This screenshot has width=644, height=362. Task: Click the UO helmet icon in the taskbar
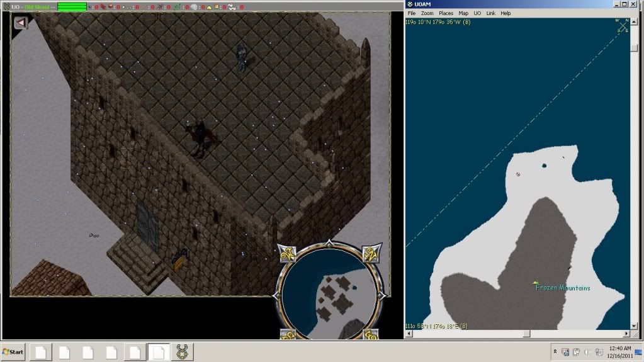[x=183, y=352]
